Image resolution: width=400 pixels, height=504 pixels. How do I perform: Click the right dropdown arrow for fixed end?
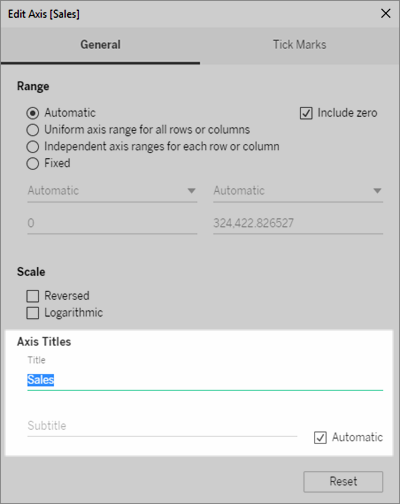point(377,191)
